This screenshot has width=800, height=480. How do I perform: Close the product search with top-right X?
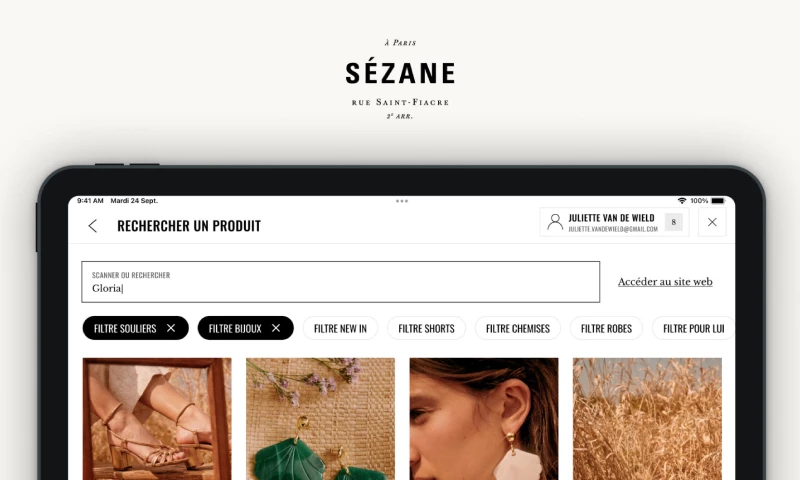click(x=712, y=222)
